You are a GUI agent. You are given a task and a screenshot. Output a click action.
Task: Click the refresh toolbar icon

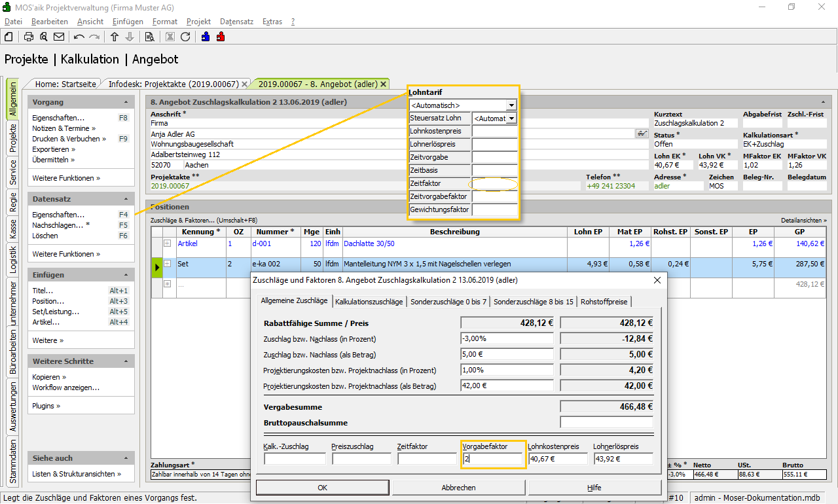click(x=185, y=37)
